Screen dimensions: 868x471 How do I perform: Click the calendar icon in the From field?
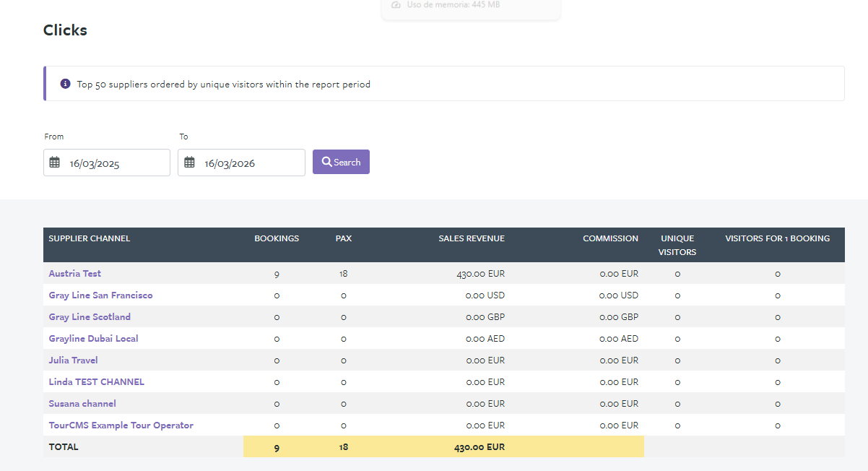[55, 163]
